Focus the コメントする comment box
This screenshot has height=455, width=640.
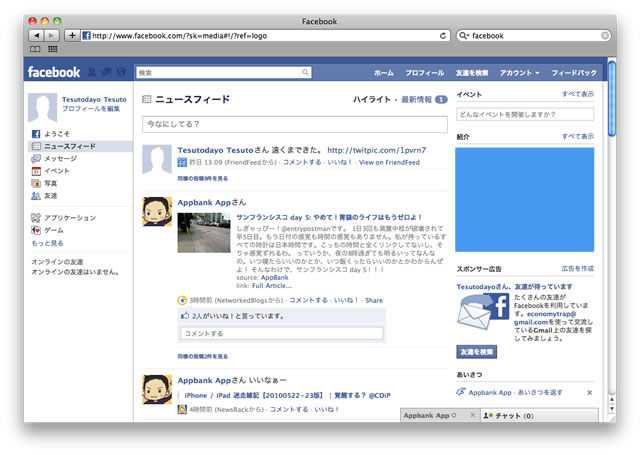(282, 333)
